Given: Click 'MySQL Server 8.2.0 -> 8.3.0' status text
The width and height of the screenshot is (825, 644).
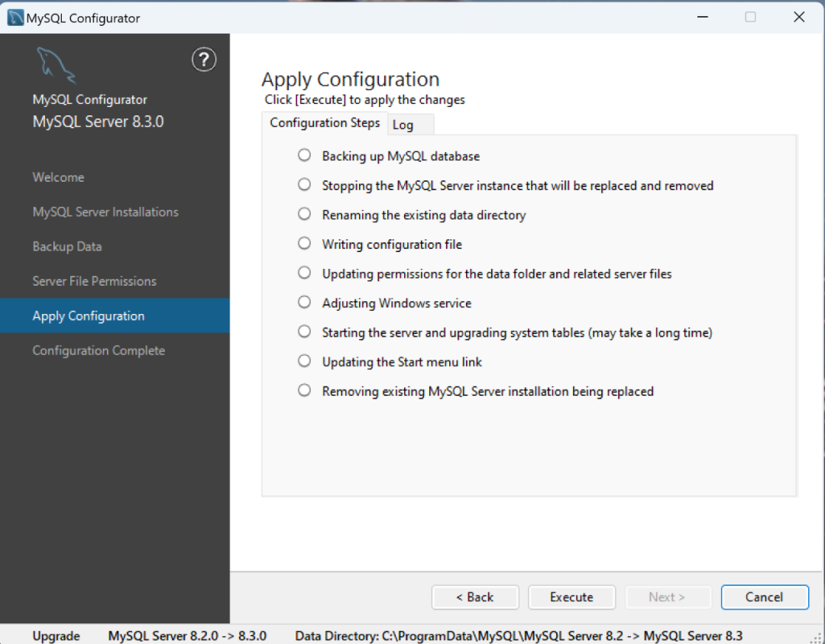Looking at the screenshot, I should tap(187, 636).
